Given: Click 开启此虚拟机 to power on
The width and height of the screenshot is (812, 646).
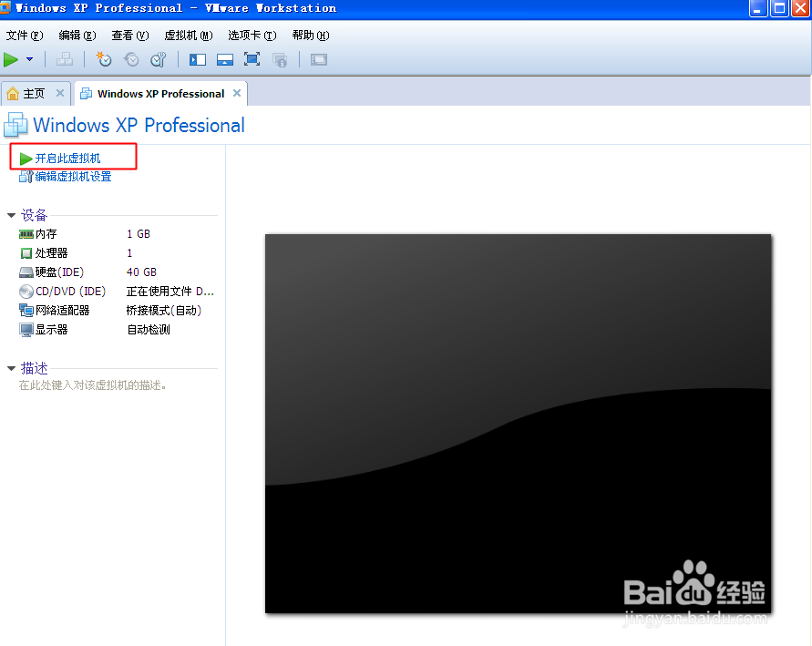Looking at the screenshot, I should coord(67,159).
